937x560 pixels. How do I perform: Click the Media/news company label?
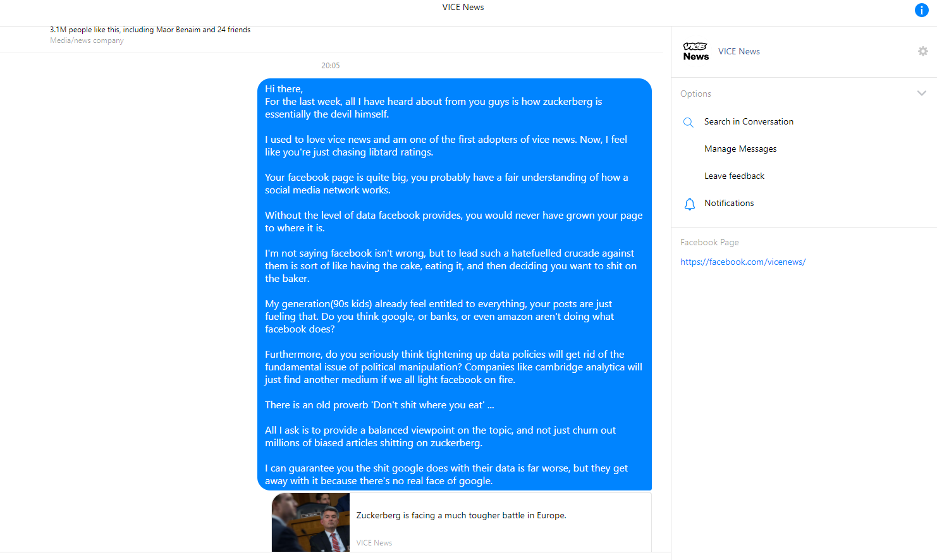[87, 40]
